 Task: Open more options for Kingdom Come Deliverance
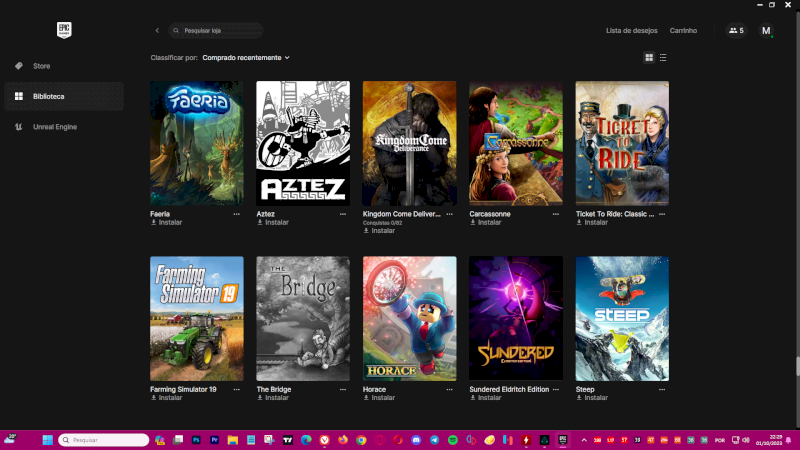449,214
